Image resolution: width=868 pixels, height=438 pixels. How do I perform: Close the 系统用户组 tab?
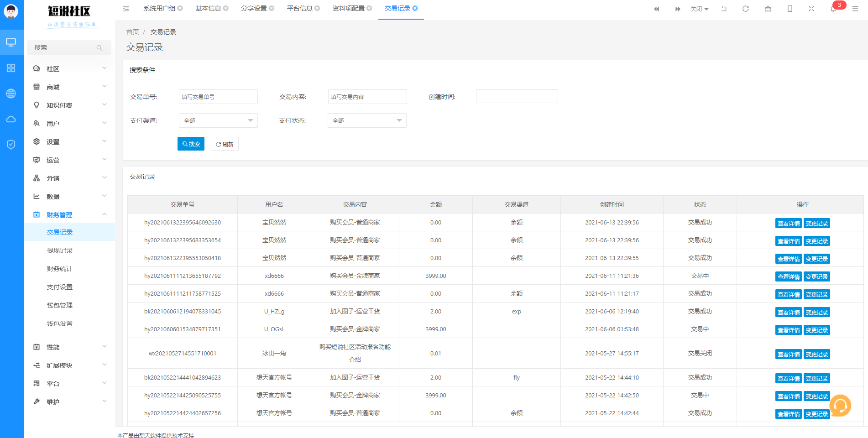tap(180, 8)
